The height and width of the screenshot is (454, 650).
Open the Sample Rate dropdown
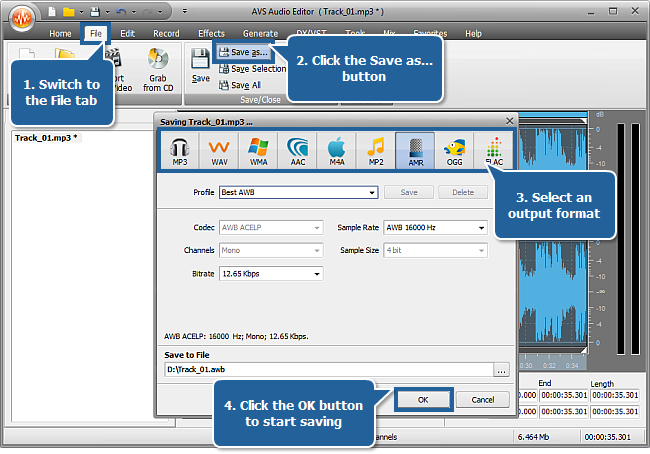[x=435, y=228]
